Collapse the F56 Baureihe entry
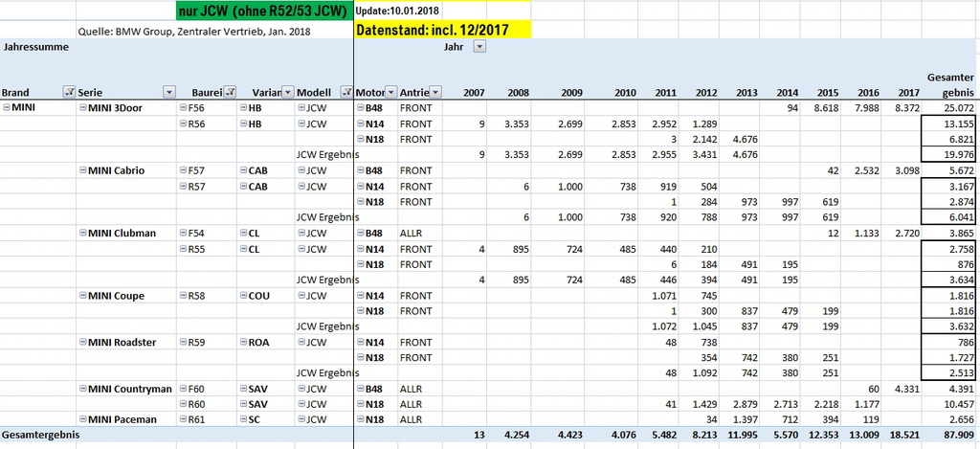 (x=183, y=107)
